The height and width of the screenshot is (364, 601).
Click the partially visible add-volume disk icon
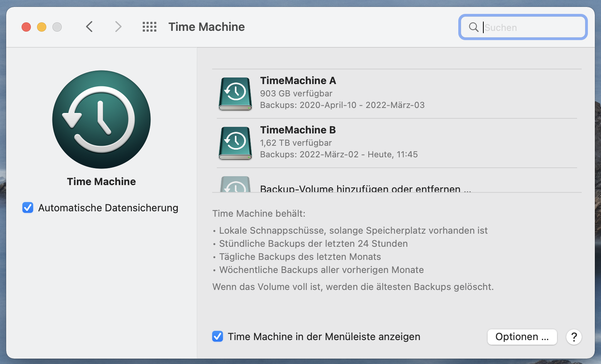235,185
